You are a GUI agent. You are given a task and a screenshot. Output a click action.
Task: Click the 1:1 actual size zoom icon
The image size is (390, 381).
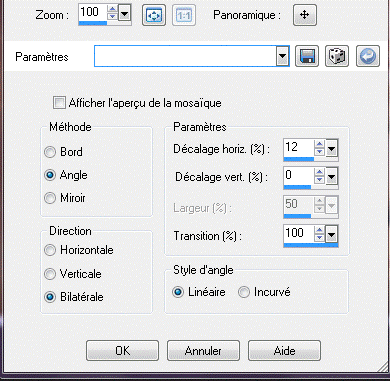184,15
